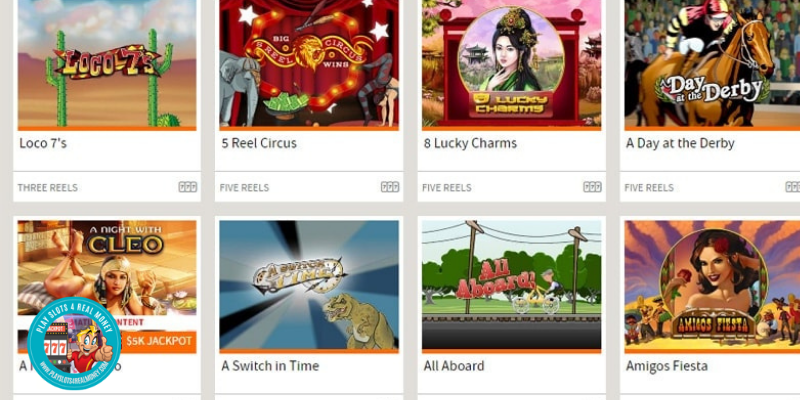This screenshot has width=800, height=400.
Task: Open the Loco 7's game thumbnail
Action: pos(107,64)
